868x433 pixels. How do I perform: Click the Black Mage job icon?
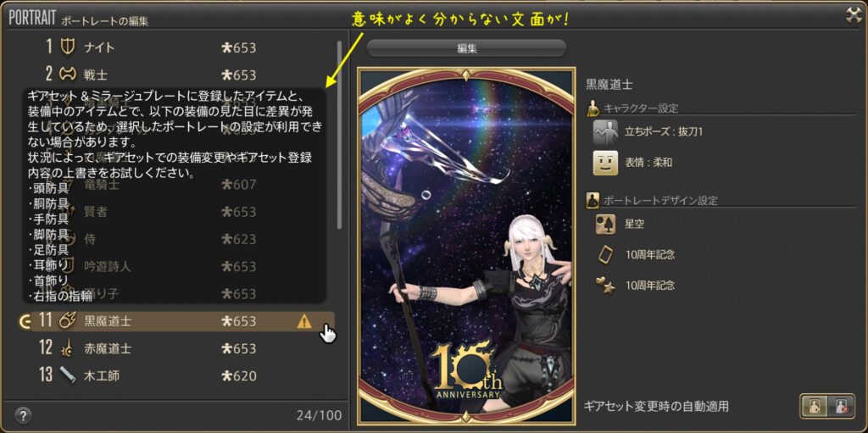[68, 321]
